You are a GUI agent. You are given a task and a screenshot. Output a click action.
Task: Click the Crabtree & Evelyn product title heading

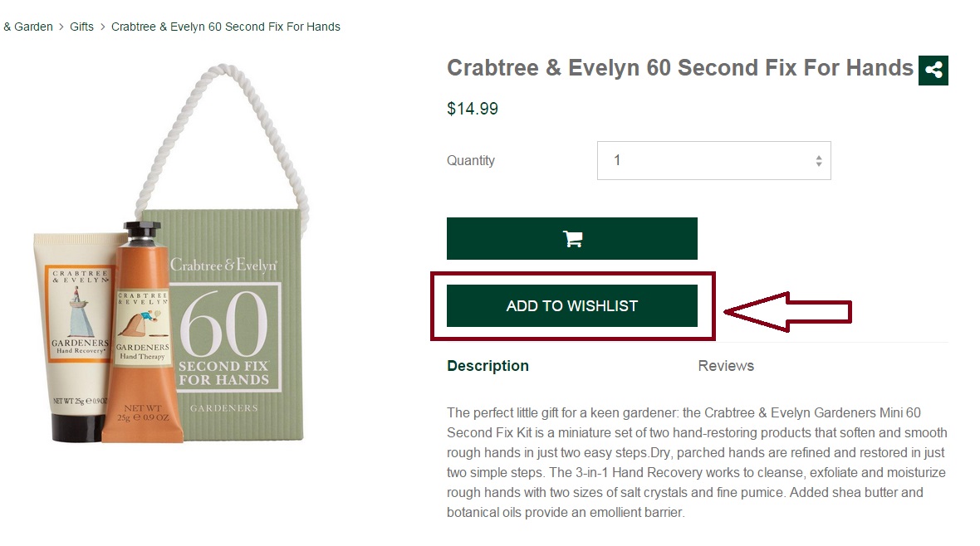point(679,67)
